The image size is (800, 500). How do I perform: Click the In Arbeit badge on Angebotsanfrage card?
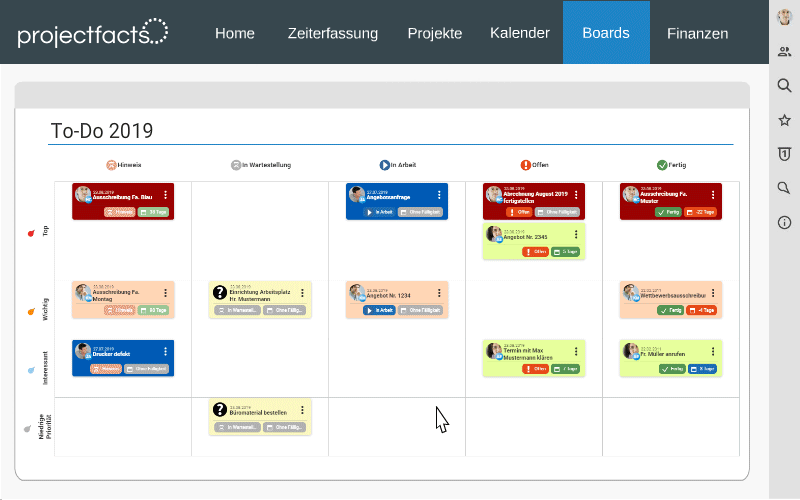(x=380, y=212)
